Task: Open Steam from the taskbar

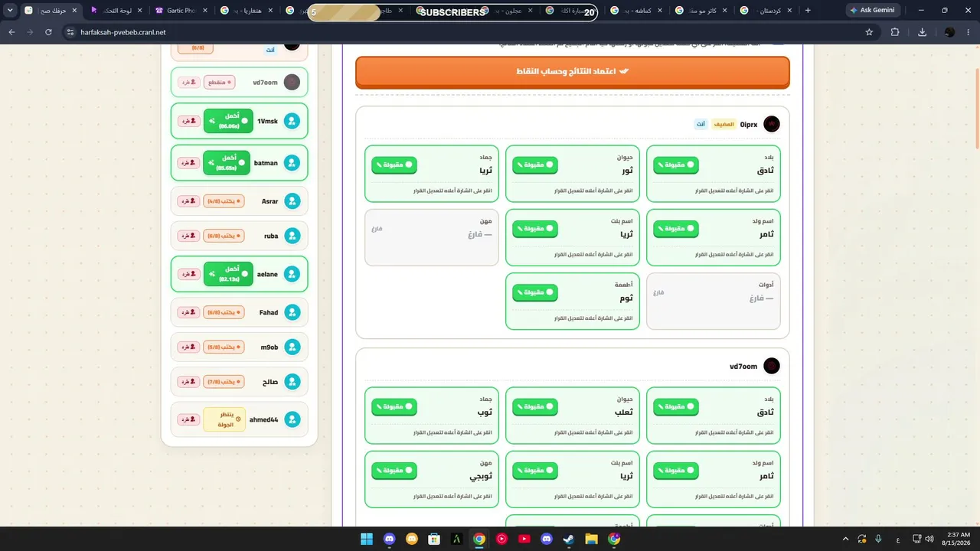Action: click(x=568, y=539)
